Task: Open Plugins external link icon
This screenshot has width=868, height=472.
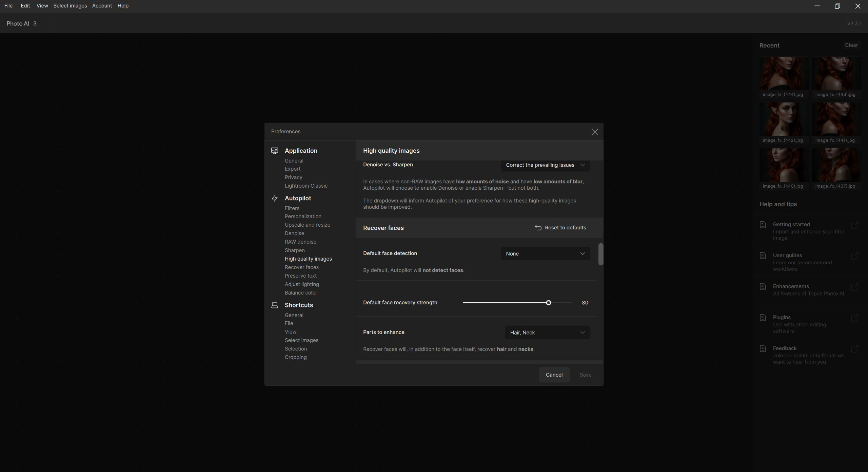Action: point(855,318)
